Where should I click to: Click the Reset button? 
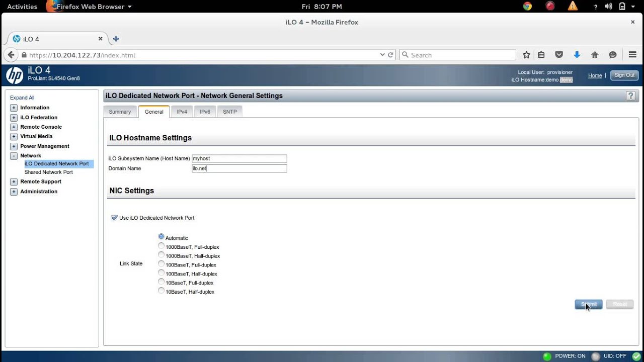point(620,304)
